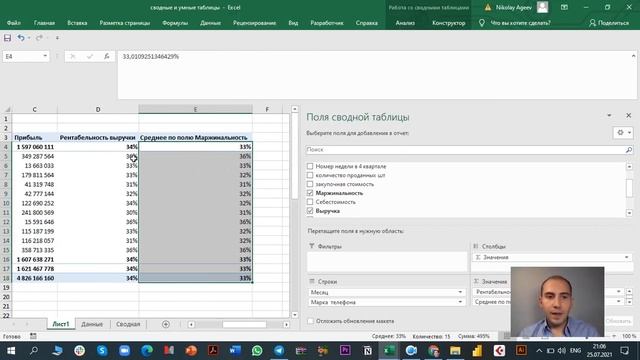Open the Tell Me lightbulb search
The width and height of the screenshot is (640, 360).
tap(482, 23)
